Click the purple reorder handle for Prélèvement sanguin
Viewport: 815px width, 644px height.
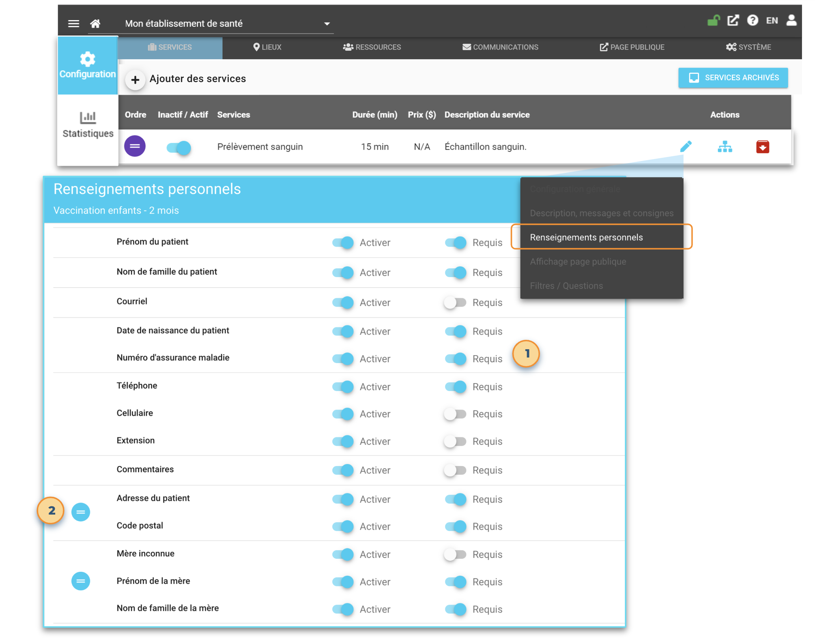[135, 146]
